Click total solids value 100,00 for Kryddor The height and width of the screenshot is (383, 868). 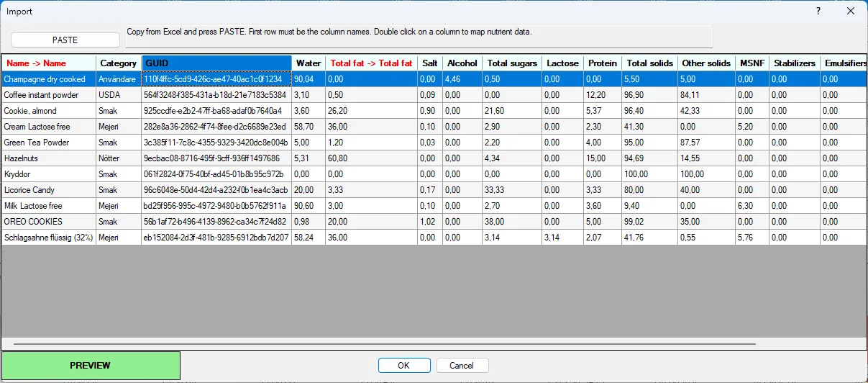point(650,174)
